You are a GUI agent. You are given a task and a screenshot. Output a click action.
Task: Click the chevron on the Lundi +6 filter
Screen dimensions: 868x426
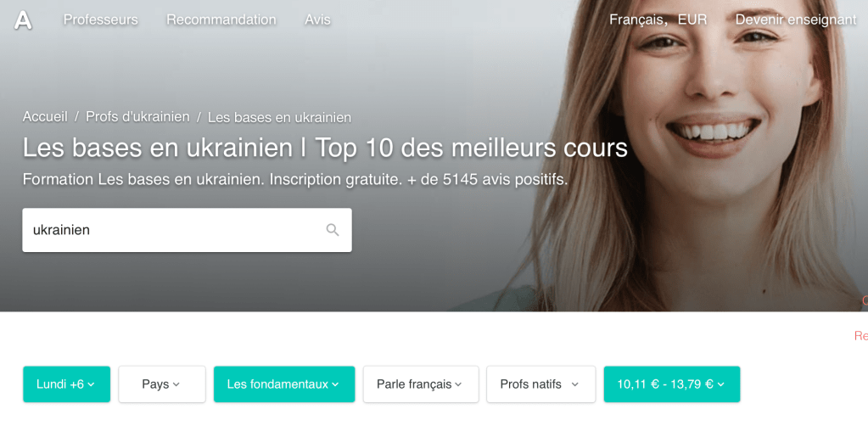point(92,384)
